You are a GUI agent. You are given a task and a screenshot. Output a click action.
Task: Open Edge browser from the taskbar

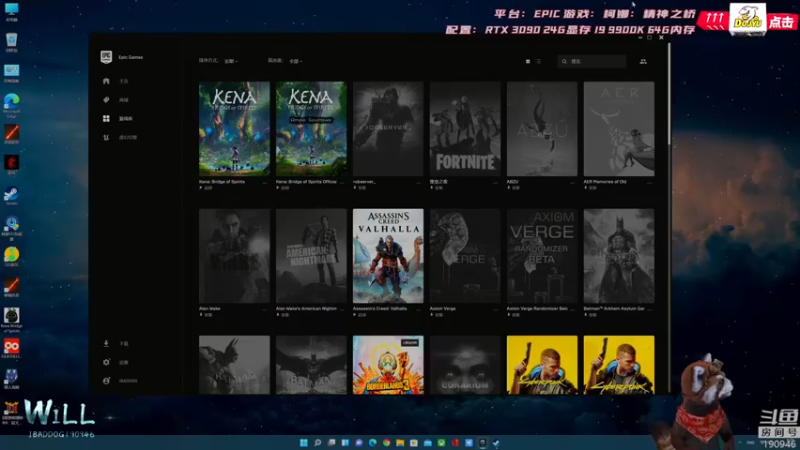pos(372,442)
